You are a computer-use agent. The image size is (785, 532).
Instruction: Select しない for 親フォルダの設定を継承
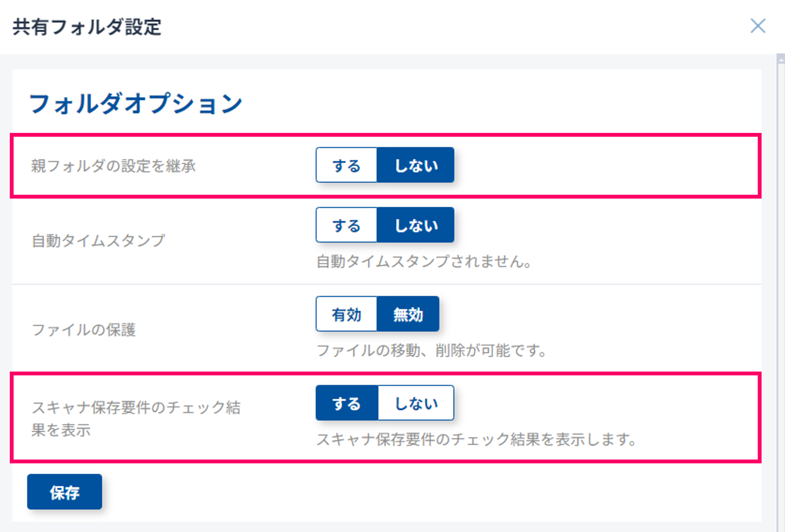tap(415, 165)
